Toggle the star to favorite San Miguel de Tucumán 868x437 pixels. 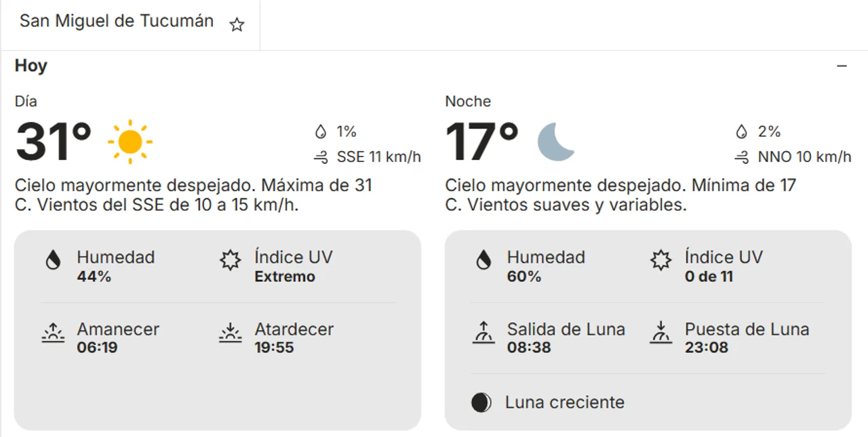point(237,24)
